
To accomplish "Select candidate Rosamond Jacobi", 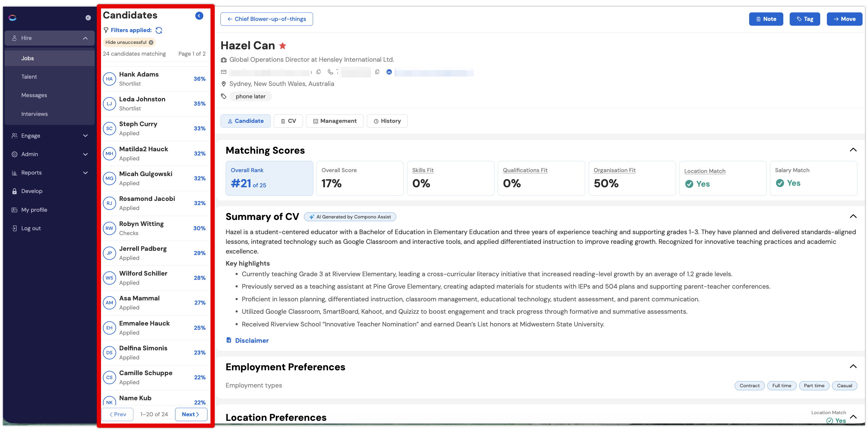I will pos(156,204).
